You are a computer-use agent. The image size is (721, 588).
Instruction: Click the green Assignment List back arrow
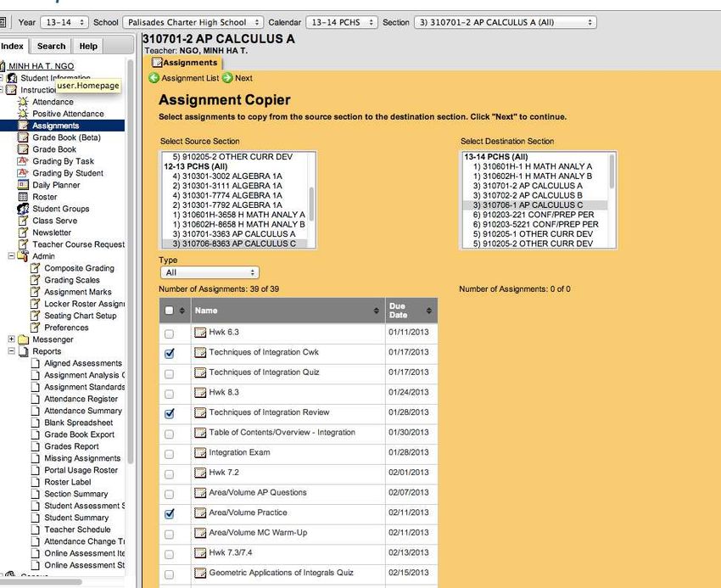point(154,78)
